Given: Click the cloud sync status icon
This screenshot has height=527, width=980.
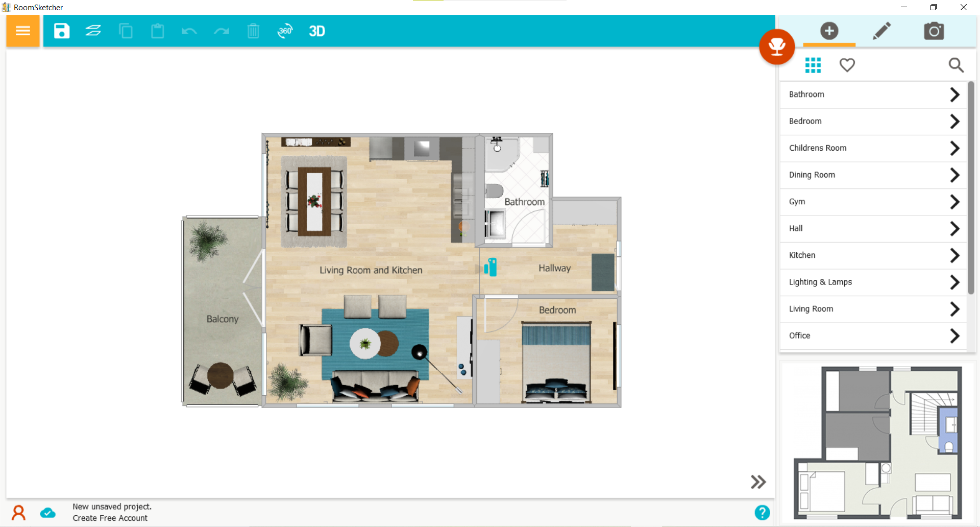Looking at the screenshot, I should (x=48, y=513).
